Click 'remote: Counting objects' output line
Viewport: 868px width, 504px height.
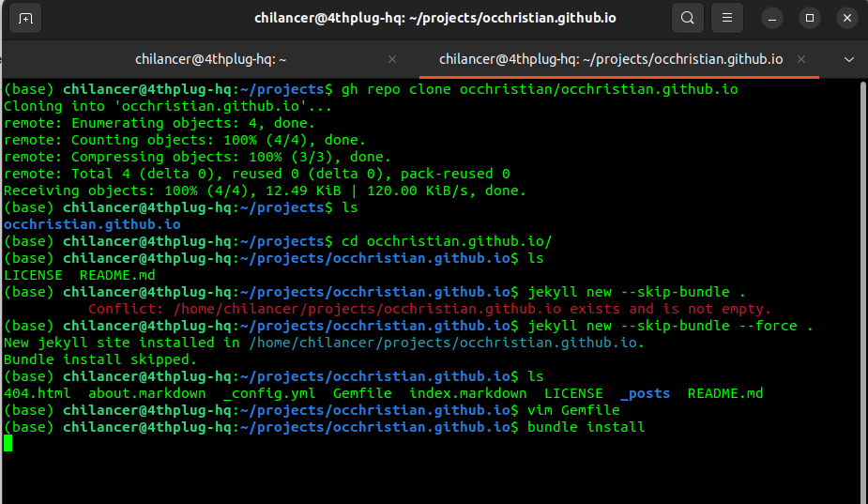click(x=185, y=140)
